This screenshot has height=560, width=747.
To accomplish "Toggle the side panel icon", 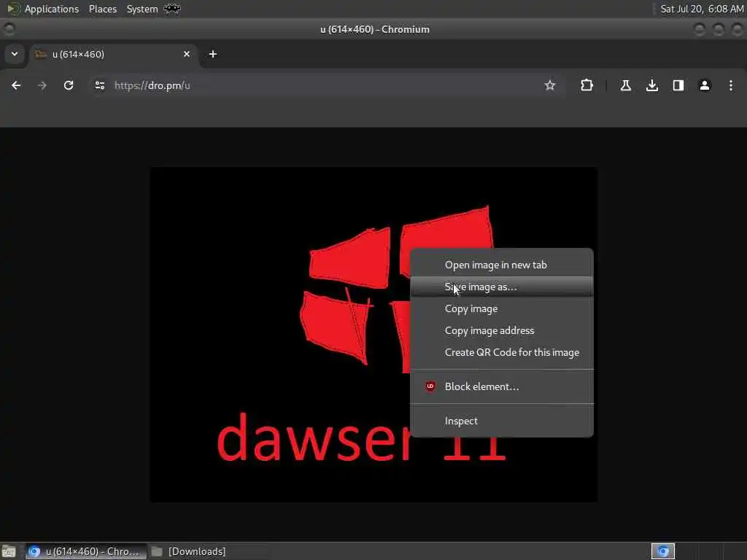I will 678,85.
